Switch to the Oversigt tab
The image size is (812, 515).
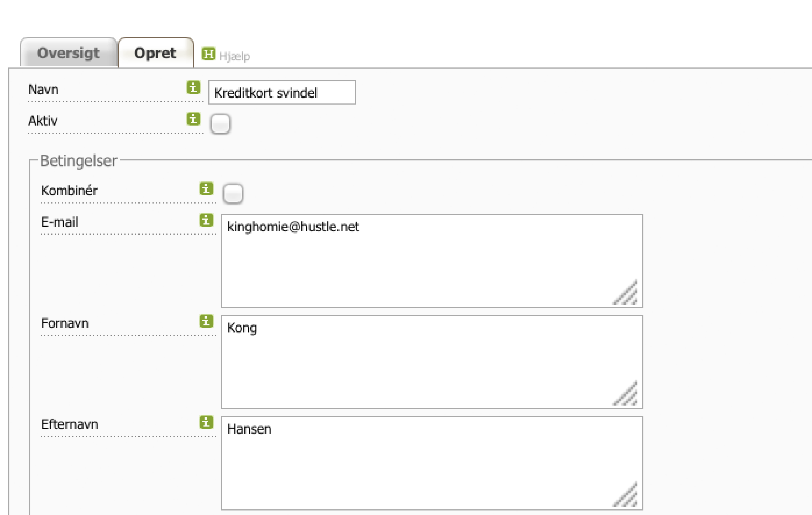[69, 53]
